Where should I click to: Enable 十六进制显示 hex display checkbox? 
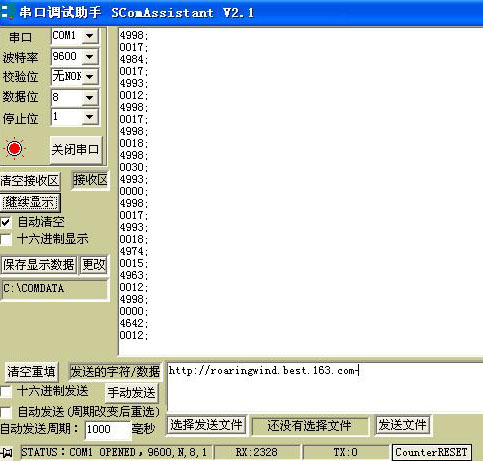[x=6, y=239]
